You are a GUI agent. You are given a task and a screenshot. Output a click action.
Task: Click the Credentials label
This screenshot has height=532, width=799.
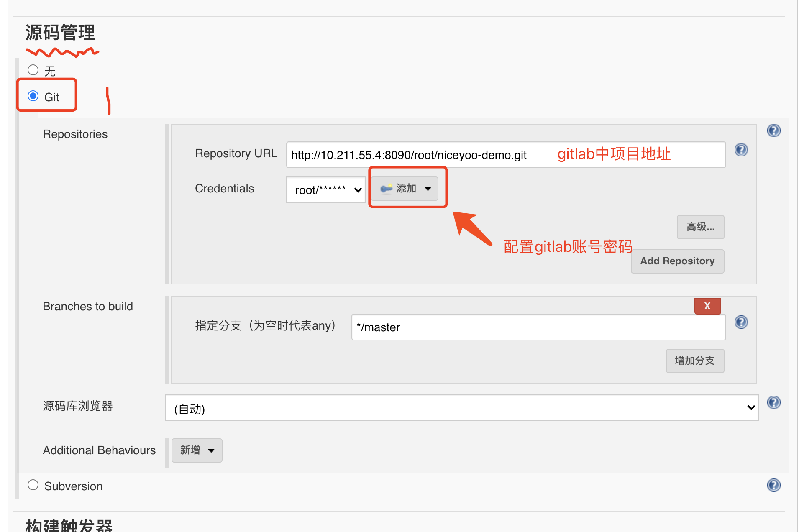[x=224, y=189]
